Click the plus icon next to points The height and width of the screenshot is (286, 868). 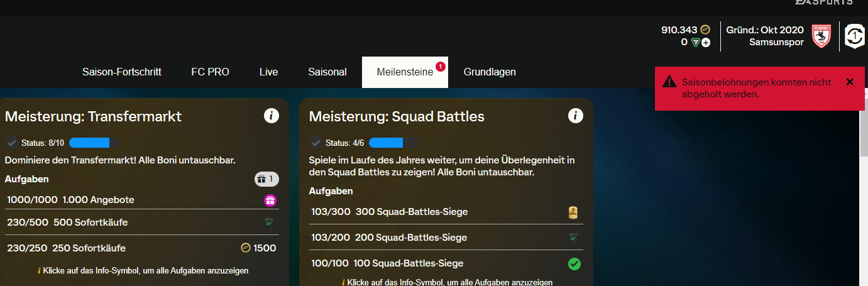point(706,43)
